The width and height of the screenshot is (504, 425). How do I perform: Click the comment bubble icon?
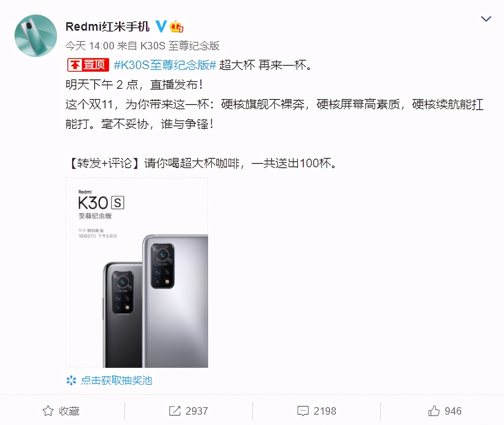[x=303, y=411]
